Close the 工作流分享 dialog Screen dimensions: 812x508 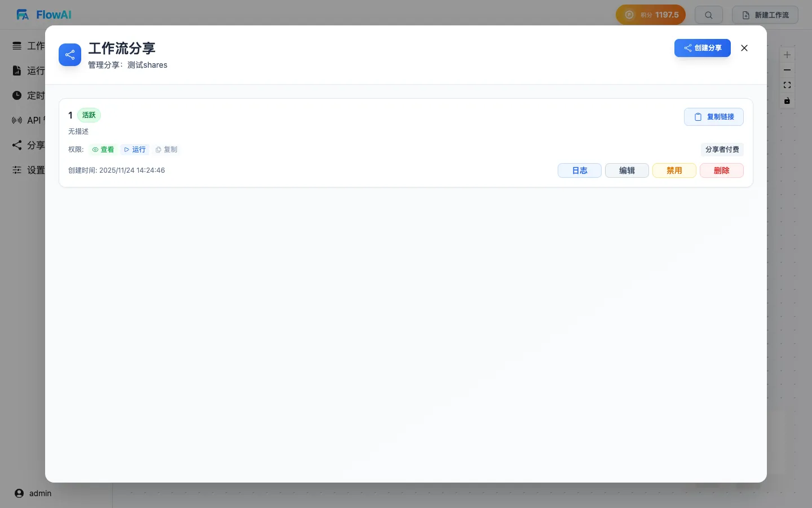click(x=744, y=48)
